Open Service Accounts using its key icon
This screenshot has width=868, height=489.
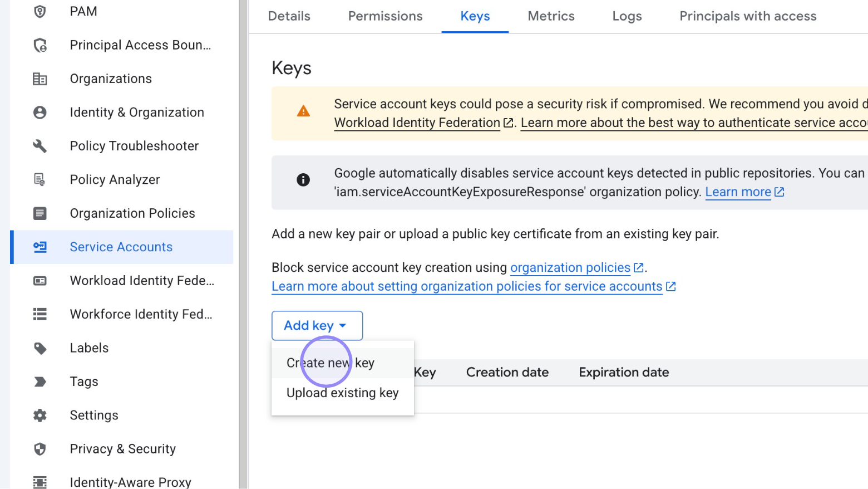[40, 247]
